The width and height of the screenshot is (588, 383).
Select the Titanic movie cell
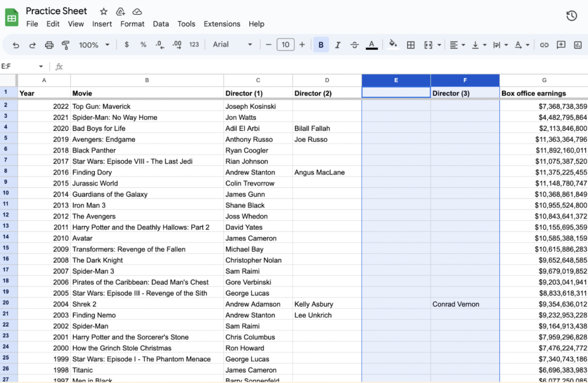147,370
